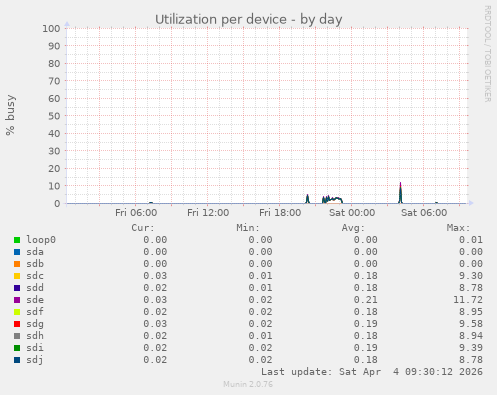Click the sdb orange legend swatch
Screen dimensions: 497x395
pyautogui.click(x=17, y=264)
